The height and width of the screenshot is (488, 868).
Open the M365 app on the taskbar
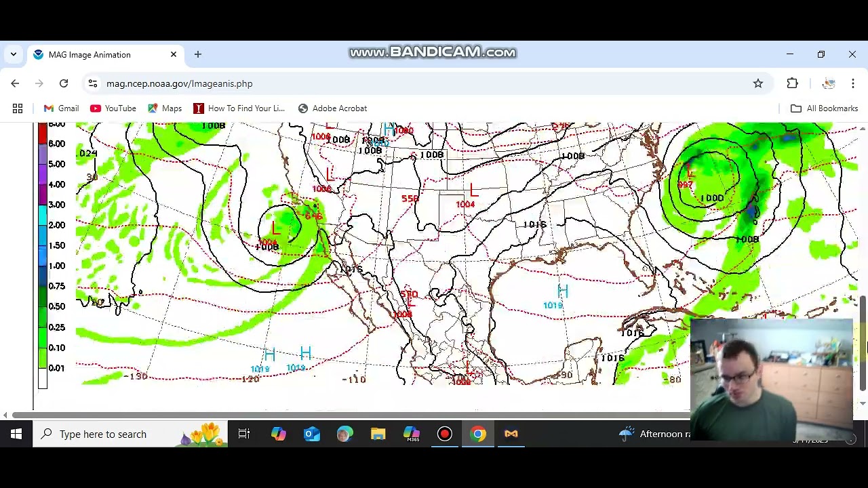click(412, 434)
